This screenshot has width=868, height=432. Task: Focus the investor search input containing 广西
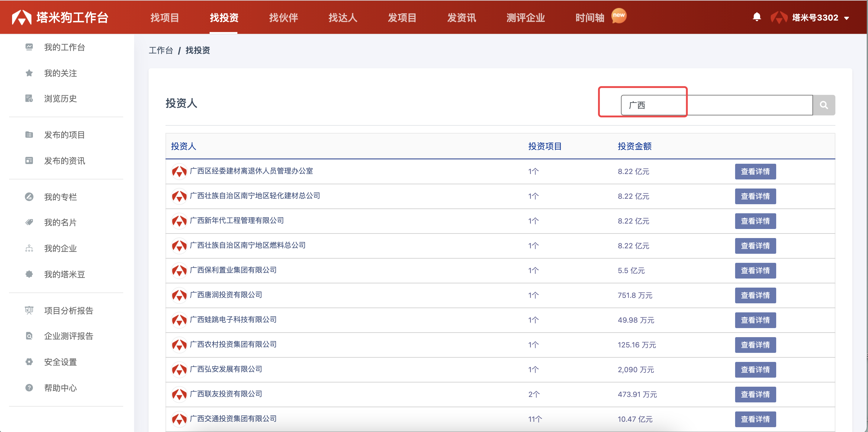click(x=717, y=105)
